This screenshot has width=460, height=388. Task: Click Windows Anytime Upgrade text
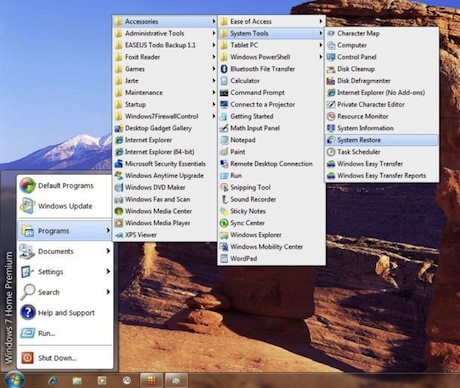click(164, 176)
